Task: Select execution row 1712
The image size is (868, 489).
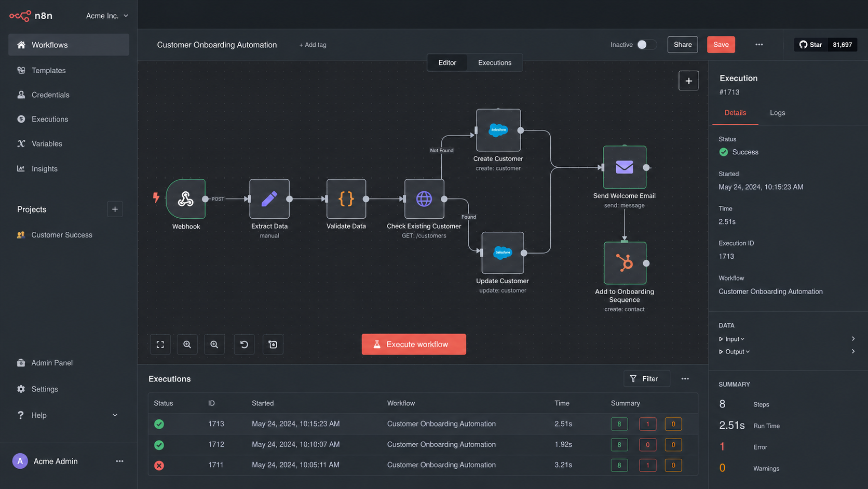Action: (x=423, y=445)
